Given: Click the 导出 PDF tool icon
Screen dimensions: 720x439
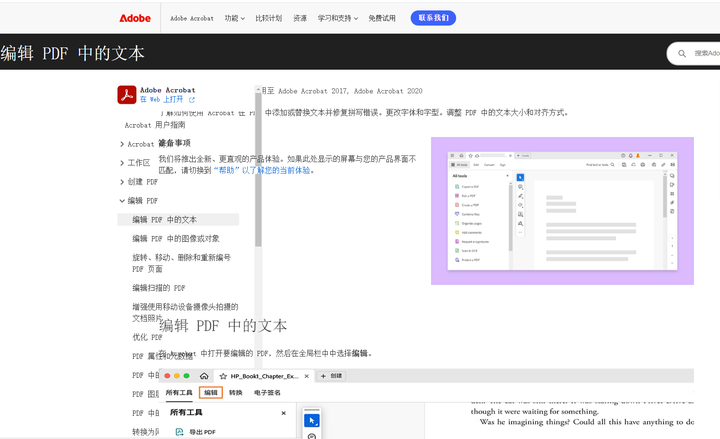Looking at the screenshot, I should coord(180,432).
